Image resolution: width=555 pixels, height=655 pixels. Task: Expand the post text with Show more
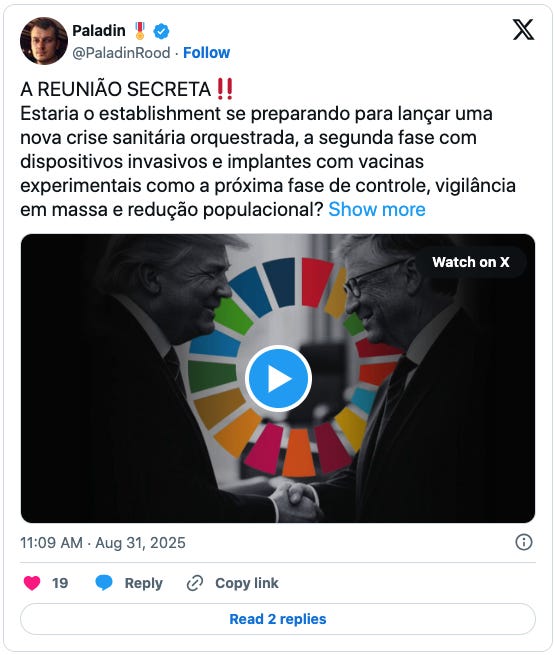click(x=377, y=209)
